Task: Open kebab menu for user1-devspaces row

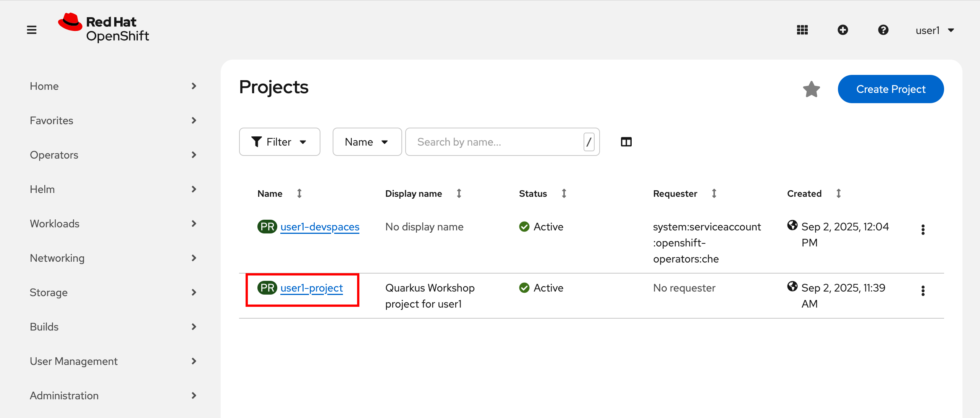Action: tap(923, 230)
